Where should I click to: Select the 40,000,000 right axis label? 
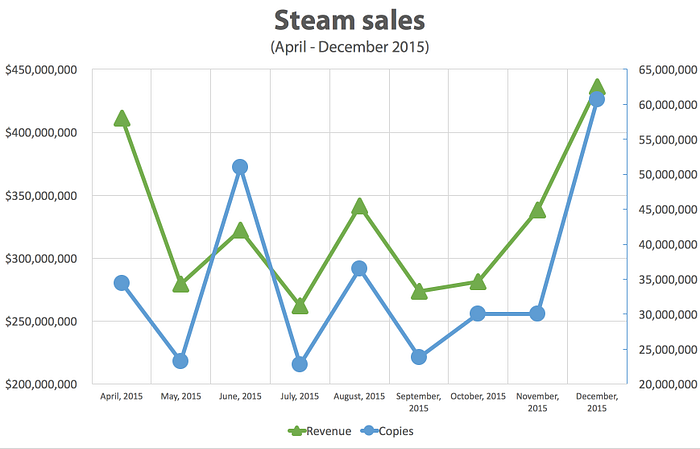668,245
